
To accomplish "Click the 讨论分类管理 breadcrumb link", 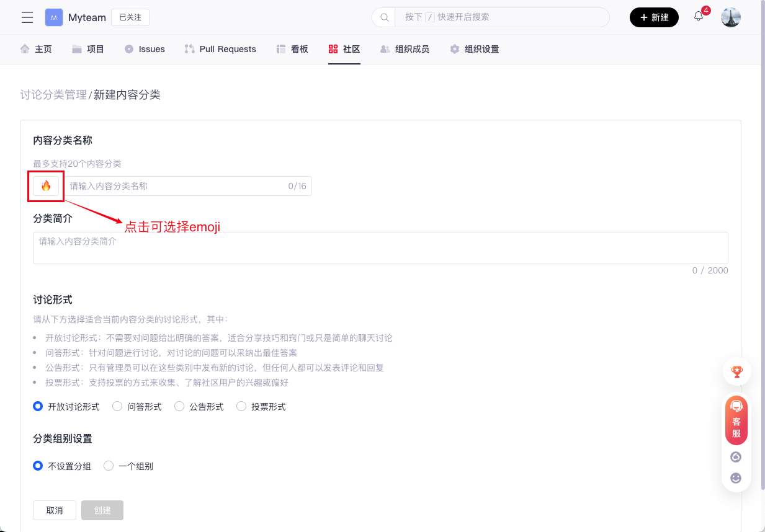I will [53, 95].
